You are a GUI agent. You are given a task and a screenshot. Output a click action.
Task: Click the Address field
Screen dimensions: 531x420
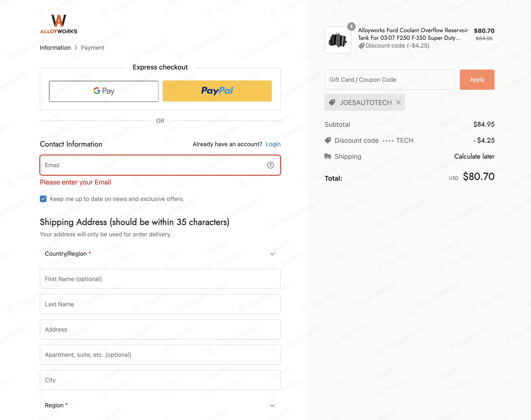click(x=160, y=329)
